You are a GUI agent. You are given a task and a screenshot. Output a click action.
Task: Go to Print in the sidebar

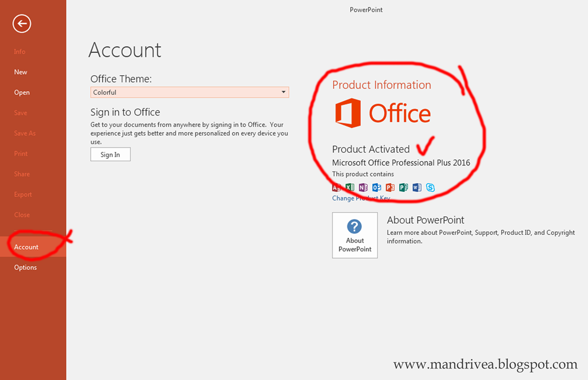pyautogui.click(x=21, y=154)
